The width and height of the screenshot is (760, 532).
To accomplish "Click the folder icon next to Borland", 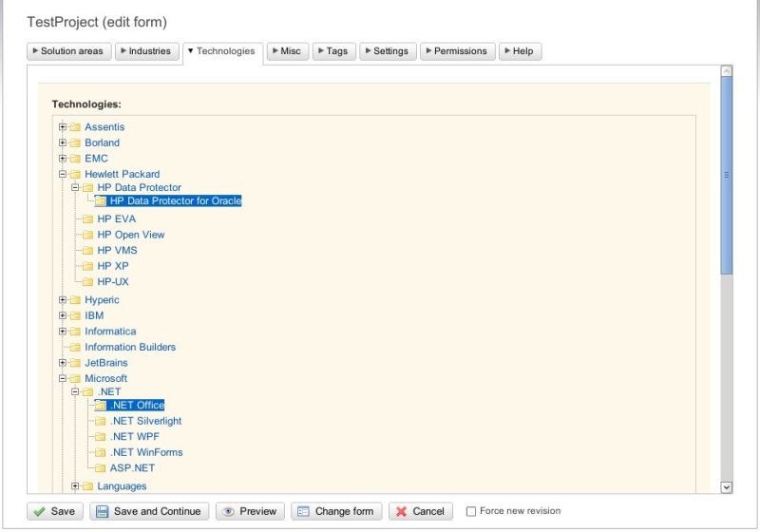I will click(75, 142).
